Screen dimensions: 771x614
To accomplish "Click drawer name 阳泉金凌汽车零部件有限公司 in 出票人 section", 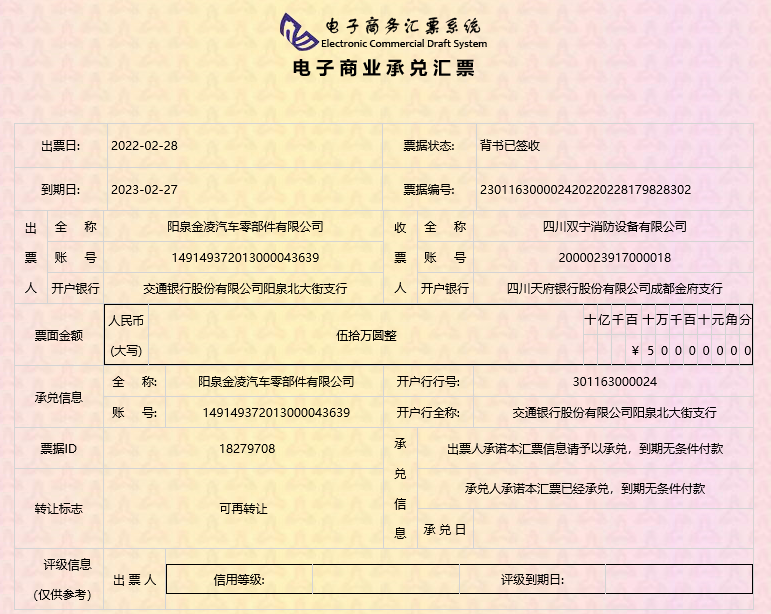I will [245, 227].
